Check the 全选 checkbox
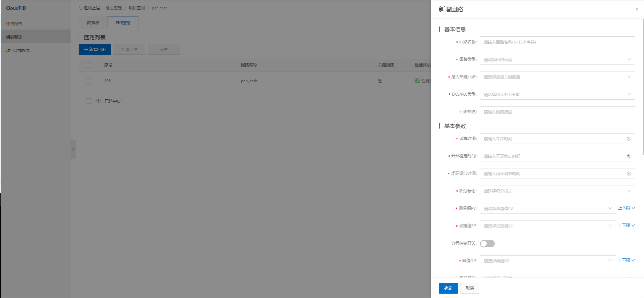644x298 pixels. point(89,101)
